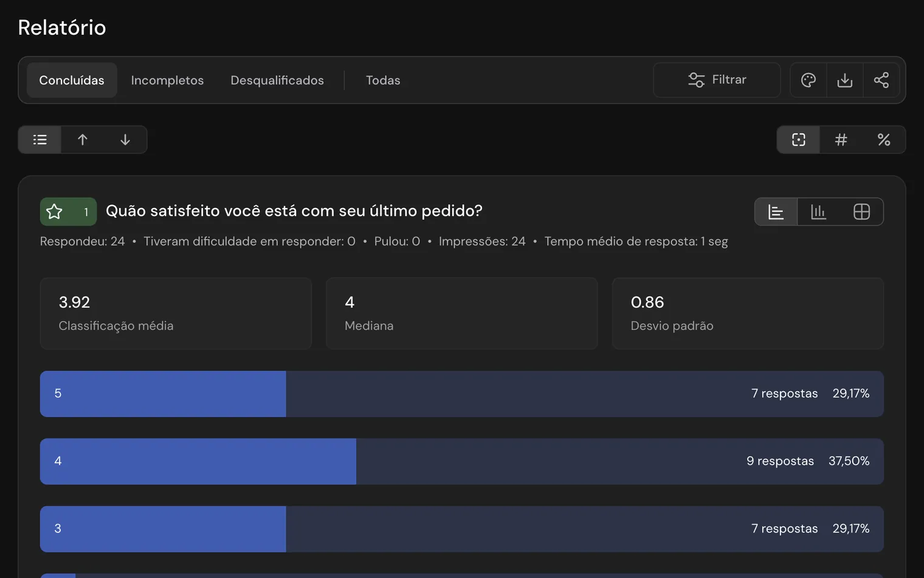This screenshot has height=578, width=924.
Task: Click the bar for rating 4
Action: click(462, 461)
